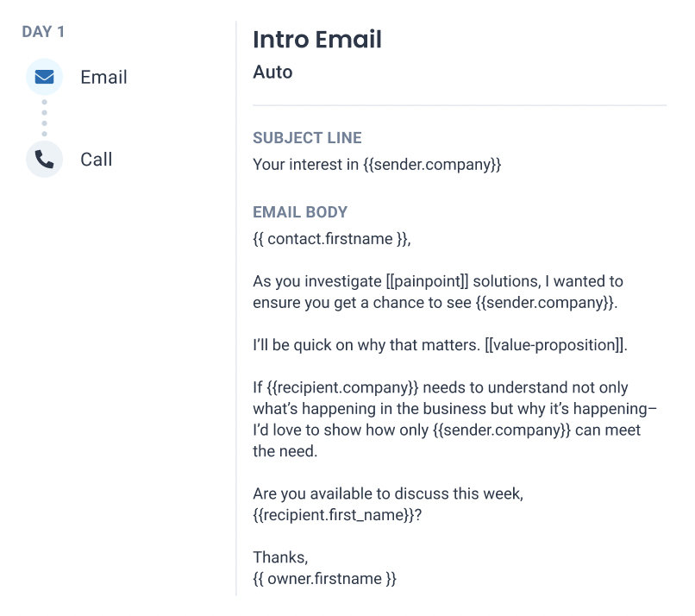Click the {{ owner.firstname }} signature variable
This screenshot has width=695, height=616.
pyautogui.click(x=324, y=579)
